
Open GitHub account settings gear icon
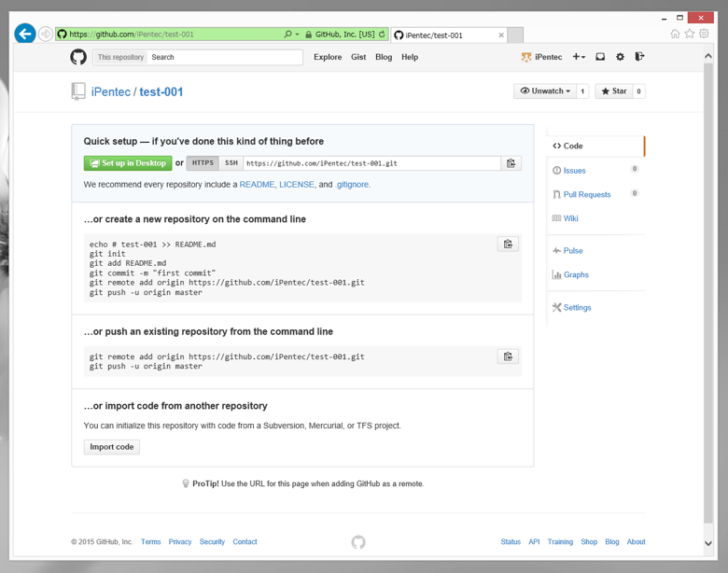pyautogui.click(x=620, y=57)
